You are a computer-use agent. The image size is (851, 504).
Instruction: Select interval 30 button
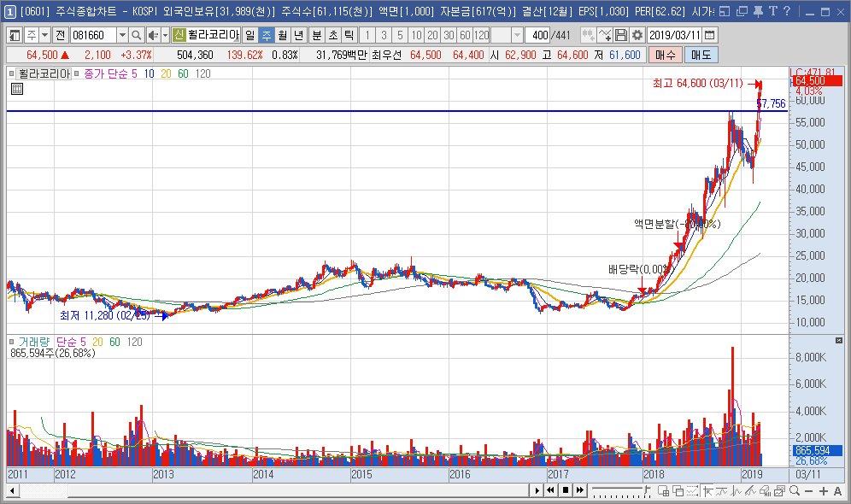(x=449, y=35)
